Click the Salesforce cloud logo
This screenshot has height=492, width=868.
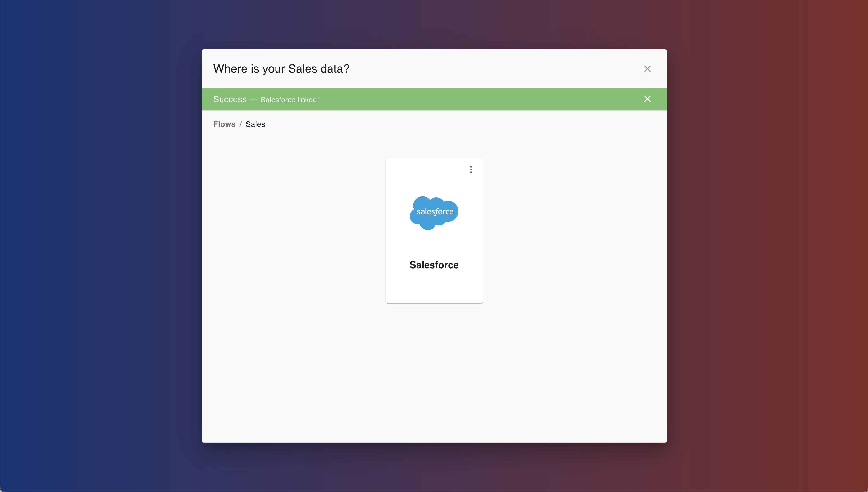tap(434, 213)
